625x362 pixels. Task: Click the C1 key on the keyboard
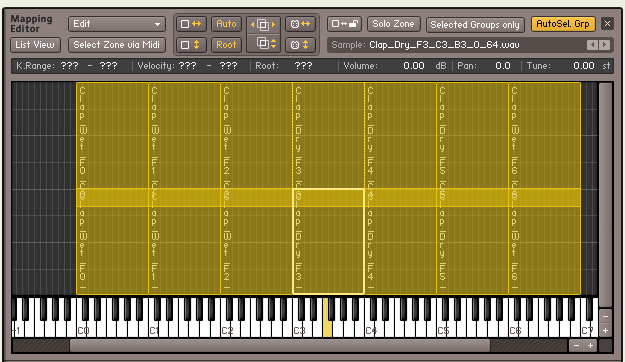(154, 329)
